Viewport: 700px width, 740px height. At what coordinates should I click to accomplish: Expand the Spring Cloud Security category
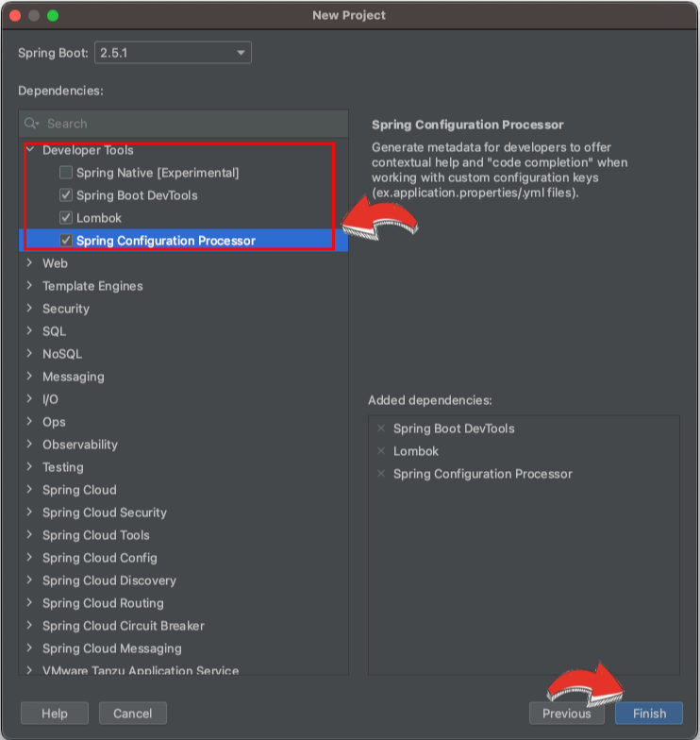pyautogui.click(x=30, y=512)
